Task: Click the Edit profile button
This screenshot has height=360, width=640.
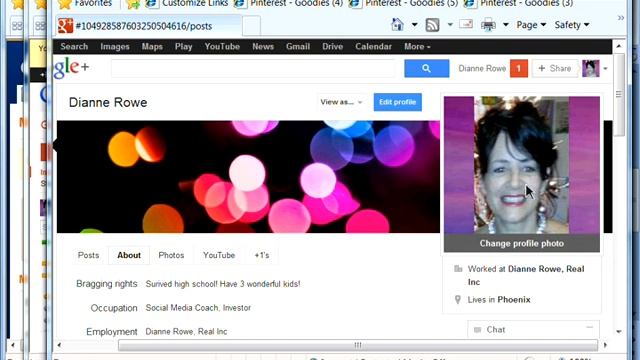Action: tap(398, 102)
